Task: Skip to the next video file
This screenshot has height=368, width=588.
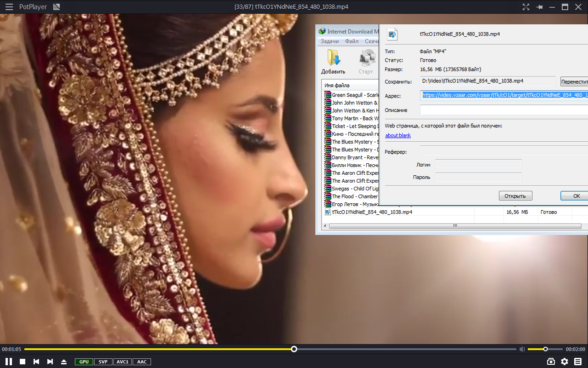Action: [x=50, y=362]
